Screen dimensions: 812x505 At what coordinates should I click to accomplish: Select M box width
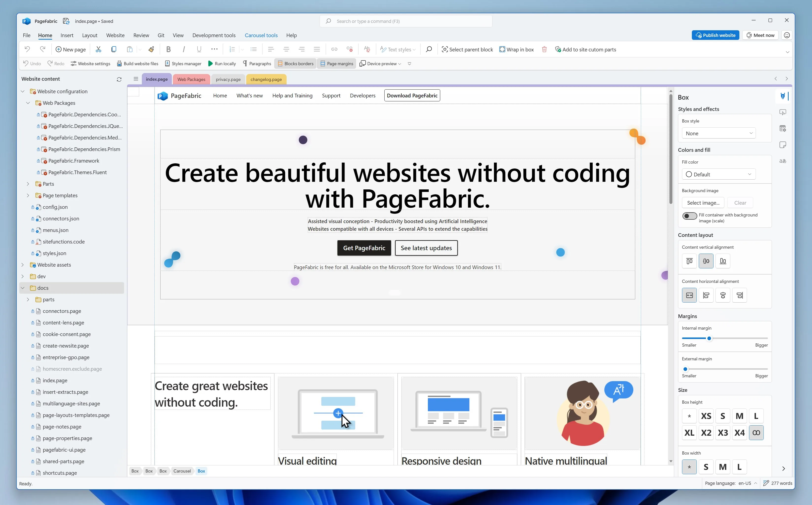[x=723, y=467]
